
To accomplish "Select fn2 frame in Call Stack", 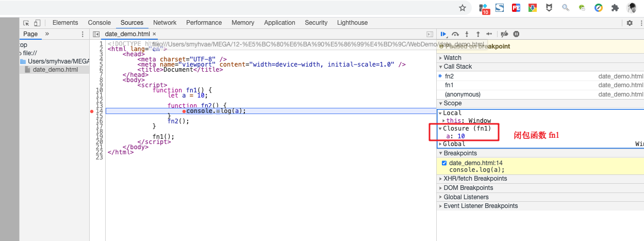I will [540, 76].
